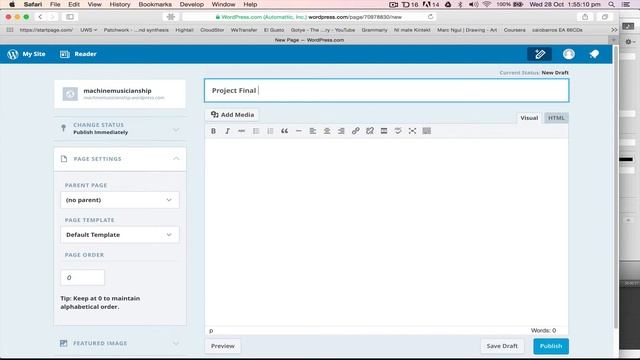The height and width of the screenshot is (360, 640).
Task: Click the Save Draft button
Action: tap(502, 346)
